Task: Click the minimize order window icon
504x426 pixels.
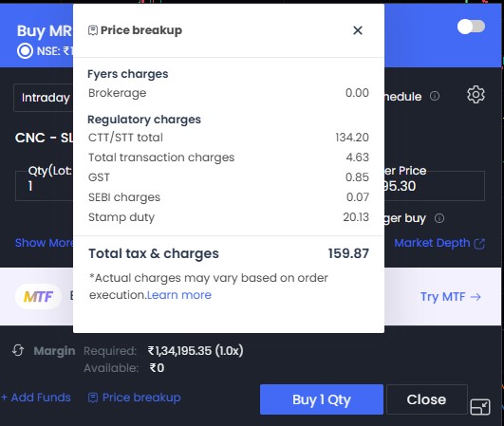Action: (480, 407)
